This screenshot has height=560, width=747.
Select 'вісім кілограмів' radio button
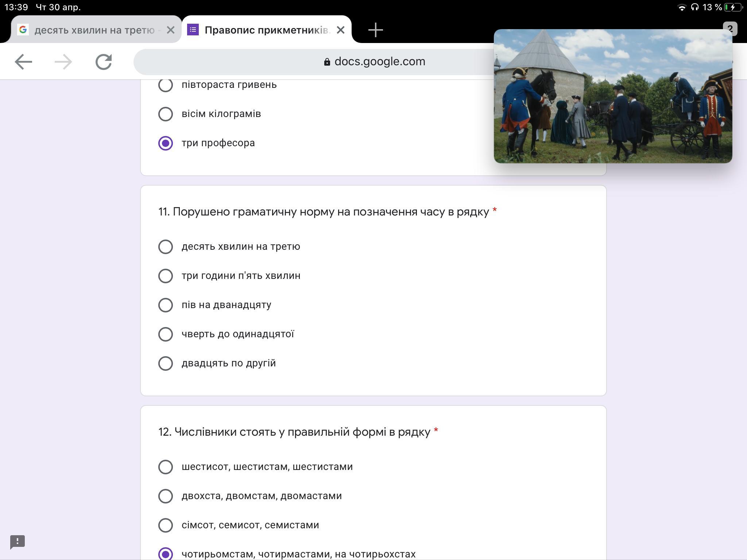pyautogui.click(x=166, y=114)
